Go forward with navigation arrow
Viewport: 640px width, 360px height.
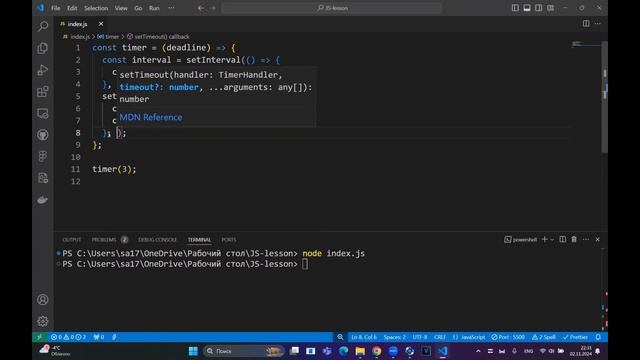(x=212, y=8)
